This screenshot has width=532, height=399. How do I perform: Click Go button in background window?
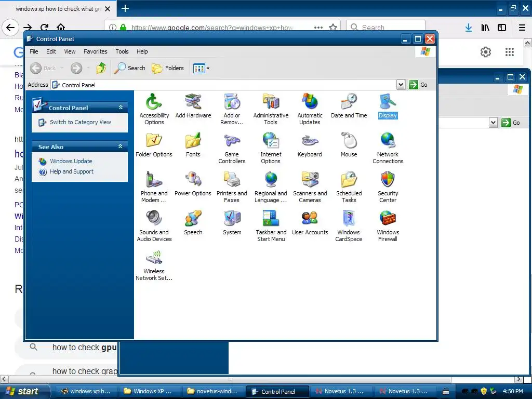pos(511,123)
